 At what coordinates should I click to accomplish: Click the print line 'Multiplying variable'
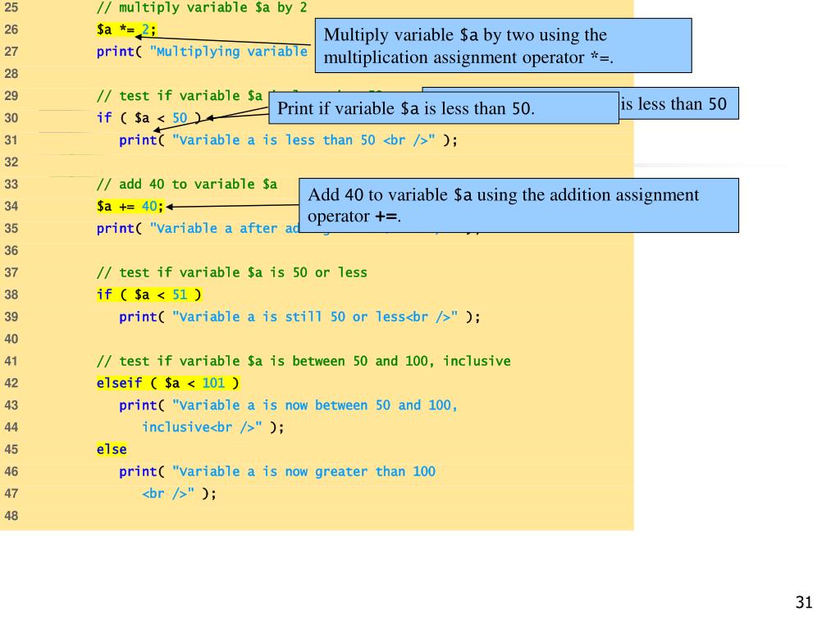click(x=202, y=52)
